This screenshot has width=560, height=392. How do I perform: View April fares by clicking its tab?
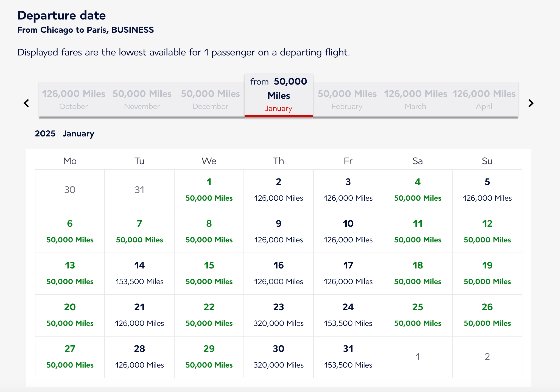[x=484, y=99]
